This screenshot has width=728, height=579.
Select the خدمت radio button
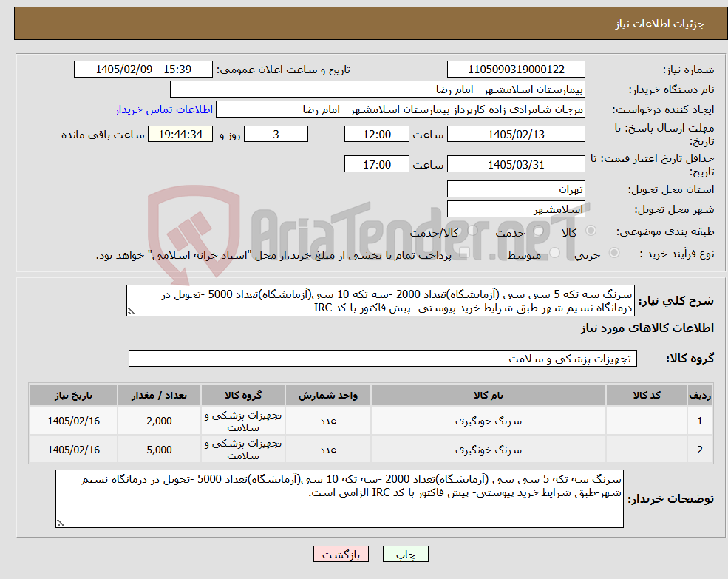[539, 231]
